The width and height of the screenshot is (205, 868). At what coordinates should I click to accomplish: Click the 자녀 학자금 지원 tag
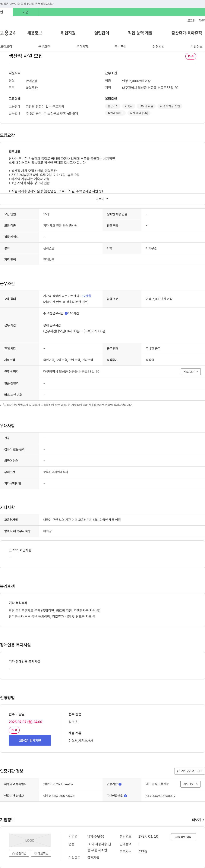[170, 106]
